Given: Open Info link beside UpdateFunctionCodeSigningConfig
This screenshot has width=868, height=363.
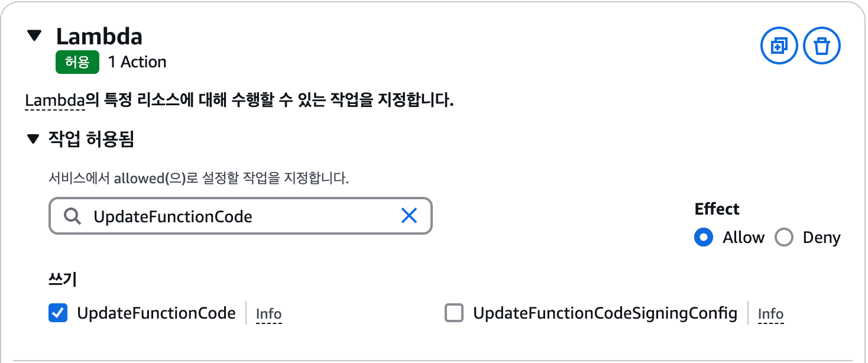Looking at the screenshot, I should (x=770, y=314).
